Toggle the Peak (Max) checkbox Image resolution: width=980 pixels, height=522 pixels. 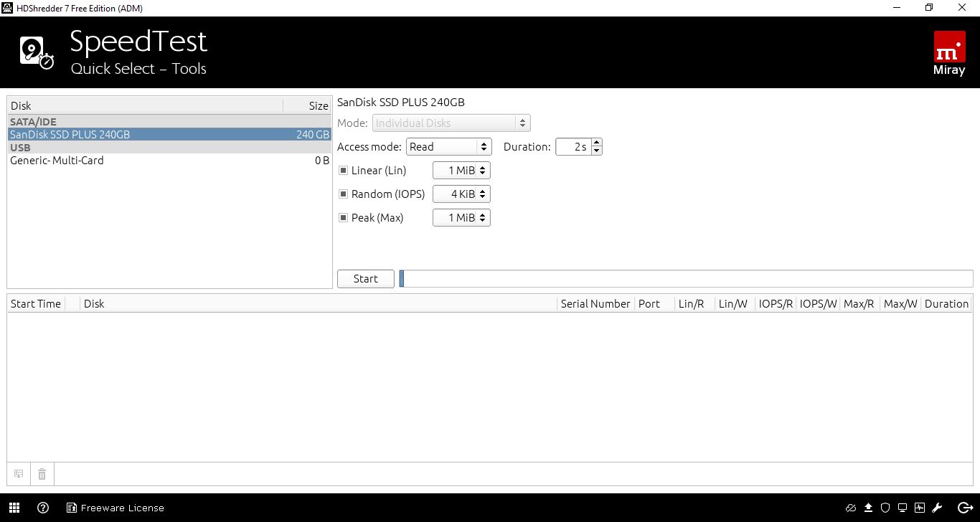[343, 218]
